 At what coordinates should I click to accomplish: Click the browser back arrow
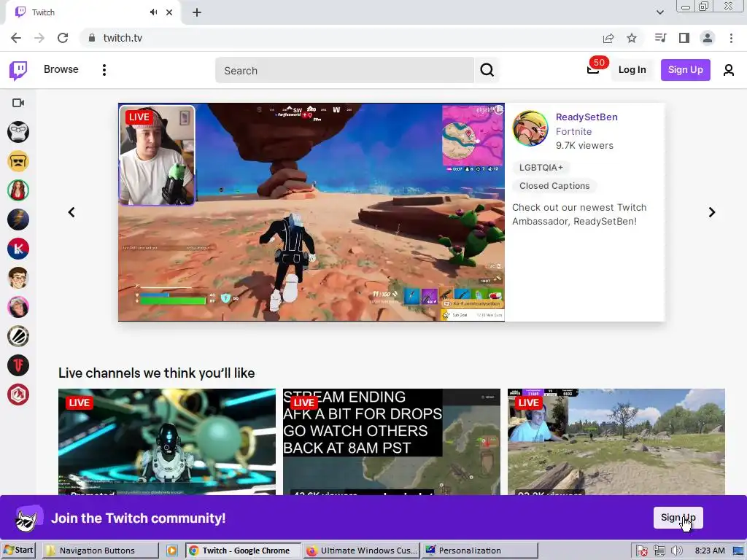click(16, 38)
